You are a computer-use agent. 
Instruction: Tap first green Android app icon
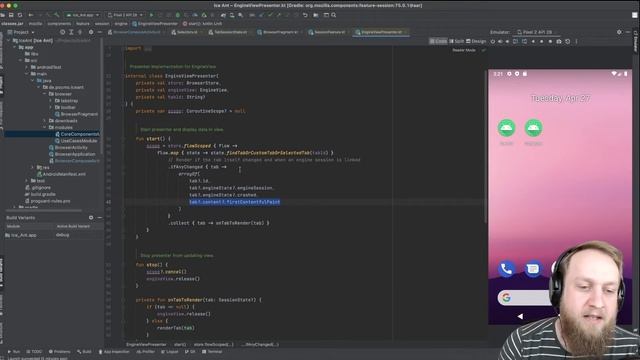tap(506, 128)
